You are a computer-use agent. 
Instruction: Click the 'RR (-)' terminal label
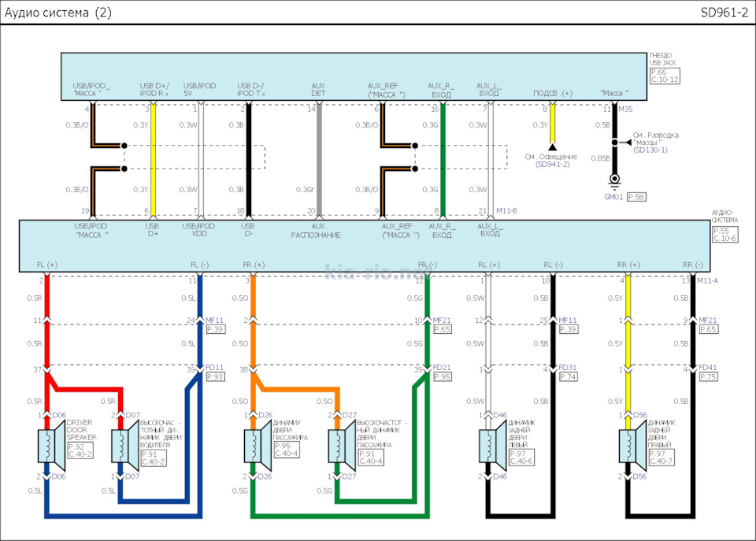693,265
